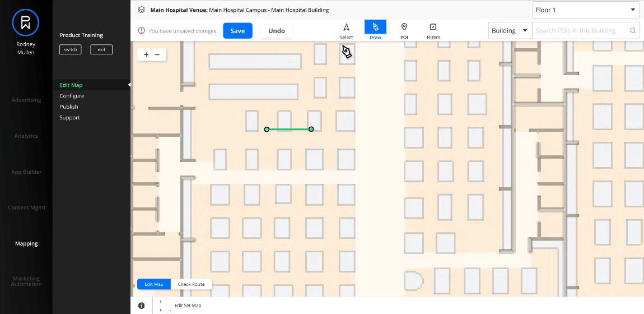Zoom out with the minus button
644x314 pixels.
coord(157,54)
